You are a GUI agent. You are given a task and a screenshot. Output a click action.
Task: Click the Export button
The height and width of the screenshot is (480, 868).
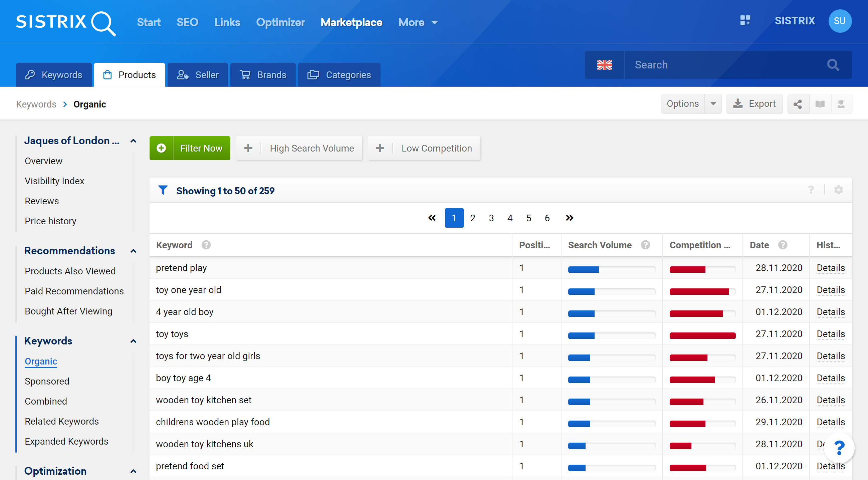click(754, 104)
